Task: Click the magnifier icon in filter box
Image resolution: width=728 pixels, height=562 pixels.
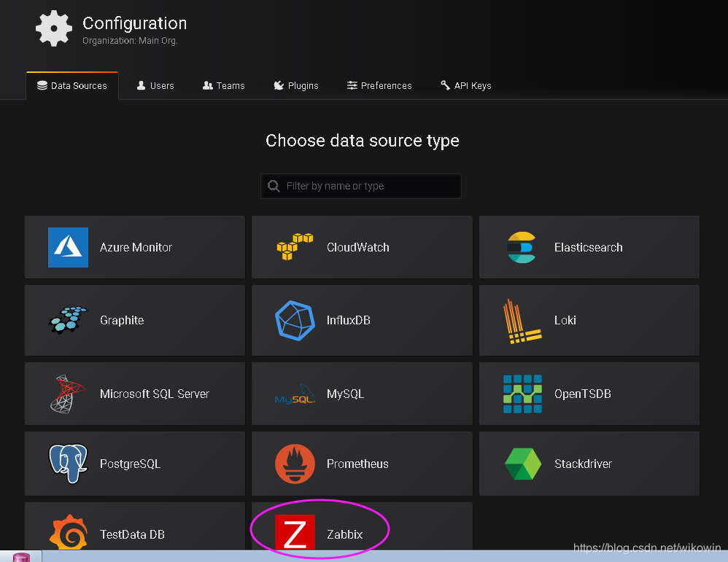Action: tap(274, 186)
